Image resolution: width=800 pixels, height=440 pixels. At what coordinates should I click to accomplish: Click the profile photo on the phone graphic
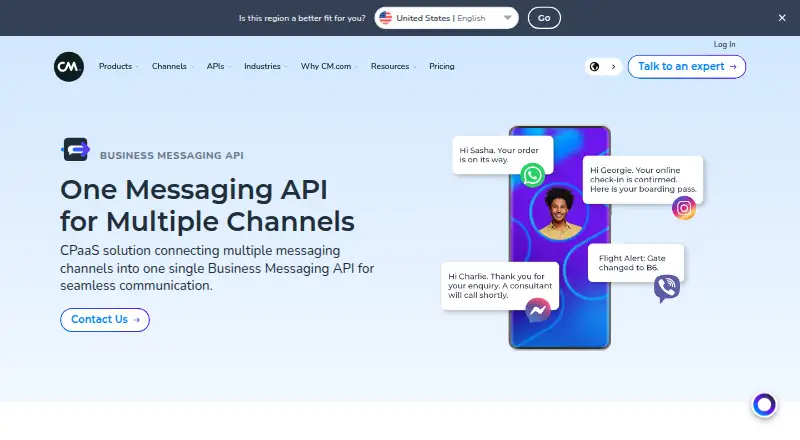point(559,212)
